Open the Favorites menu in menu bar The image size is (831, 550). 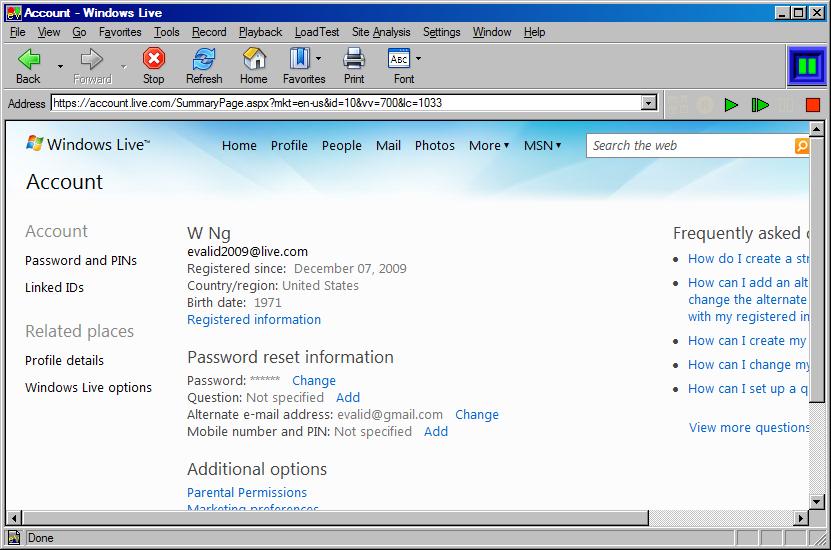[120, 32]
